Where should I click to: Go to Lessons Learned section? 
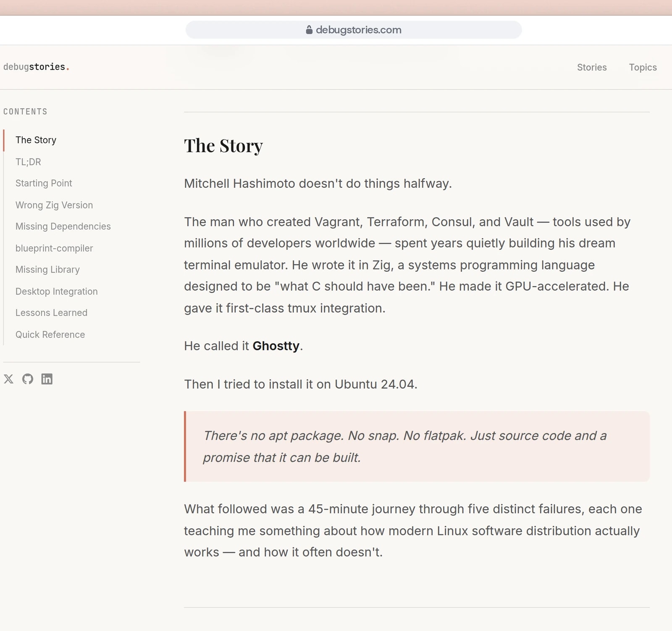click(51, 313)
